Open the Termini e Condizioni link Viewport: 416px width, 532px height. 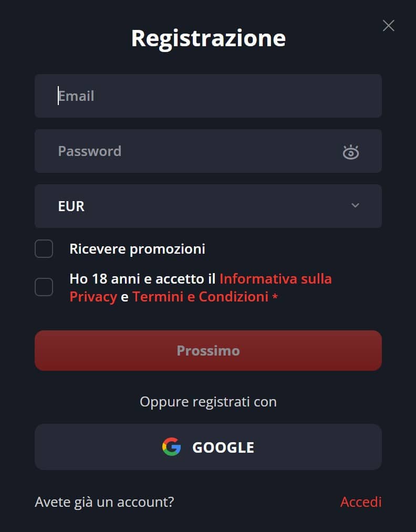tap(200, 297)
